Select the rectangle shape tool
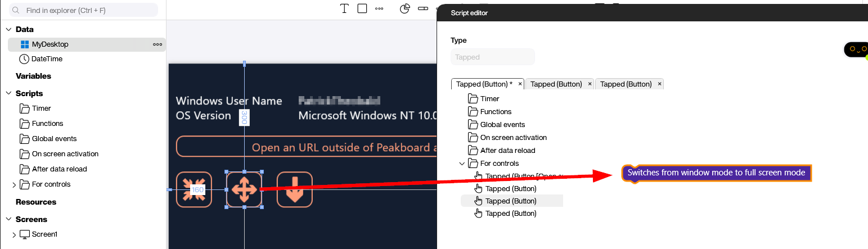This screenshot has height=249, width=868. point(362,8)
